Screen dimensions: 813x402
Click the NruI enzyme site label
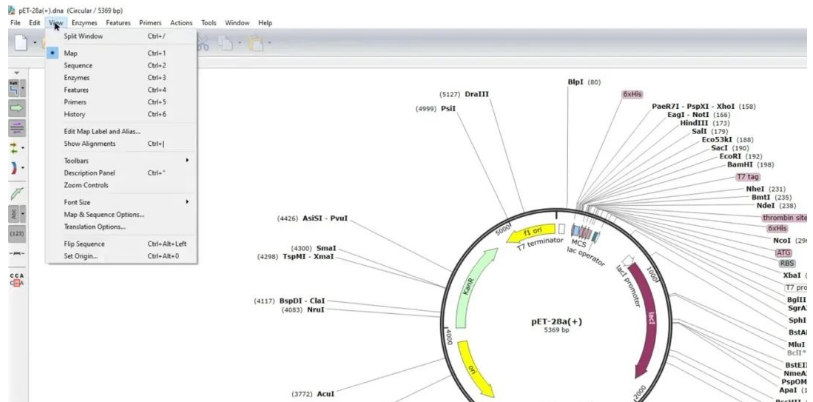(316, 310)
